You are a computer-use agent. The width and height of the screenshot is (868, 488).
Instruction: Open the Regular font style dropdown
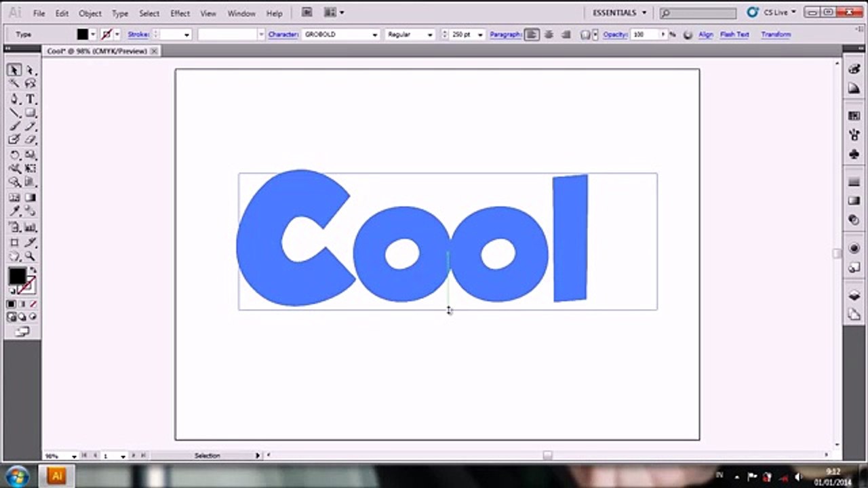pos(429,35)
